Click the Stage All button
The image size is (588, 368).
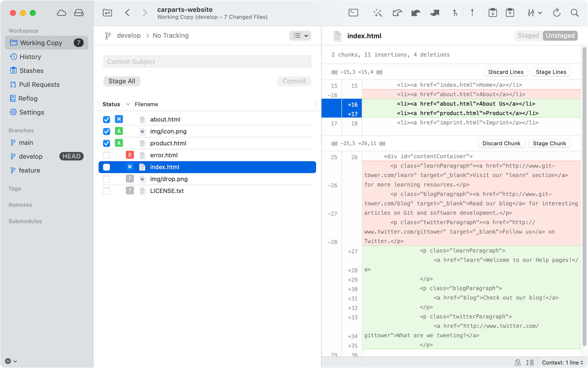tap(122, 81)
